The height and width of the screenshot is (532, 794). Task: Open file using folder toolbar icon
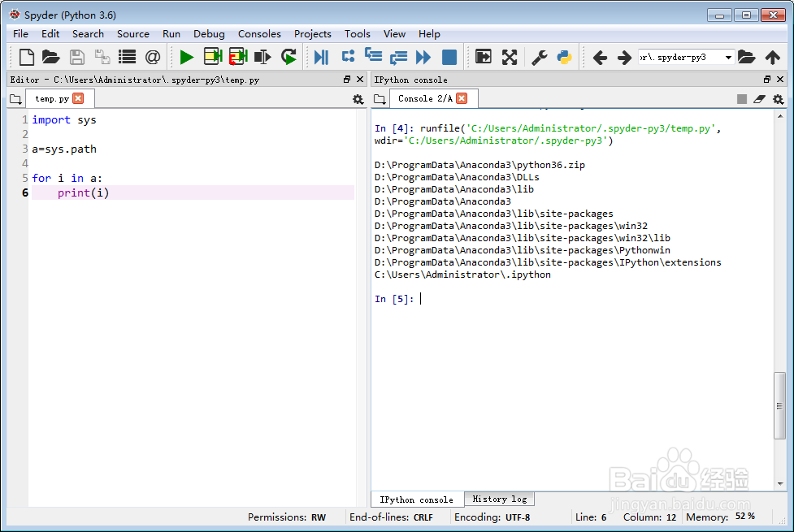coord(50,57)
